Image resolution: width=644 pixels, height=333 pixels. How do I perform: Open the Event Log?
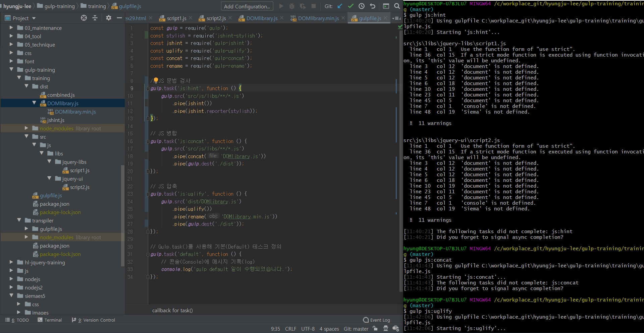[376, 320]
